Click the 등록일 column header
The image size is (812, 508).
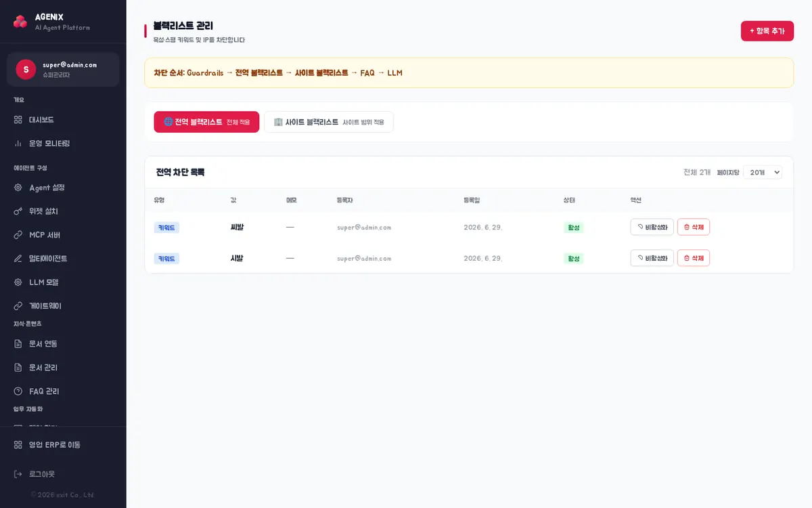point(472,200)
